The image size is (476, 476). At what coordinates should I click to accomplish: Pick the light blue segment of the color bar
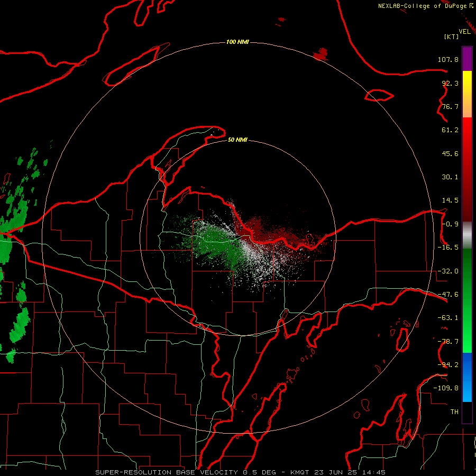(467, 391)
